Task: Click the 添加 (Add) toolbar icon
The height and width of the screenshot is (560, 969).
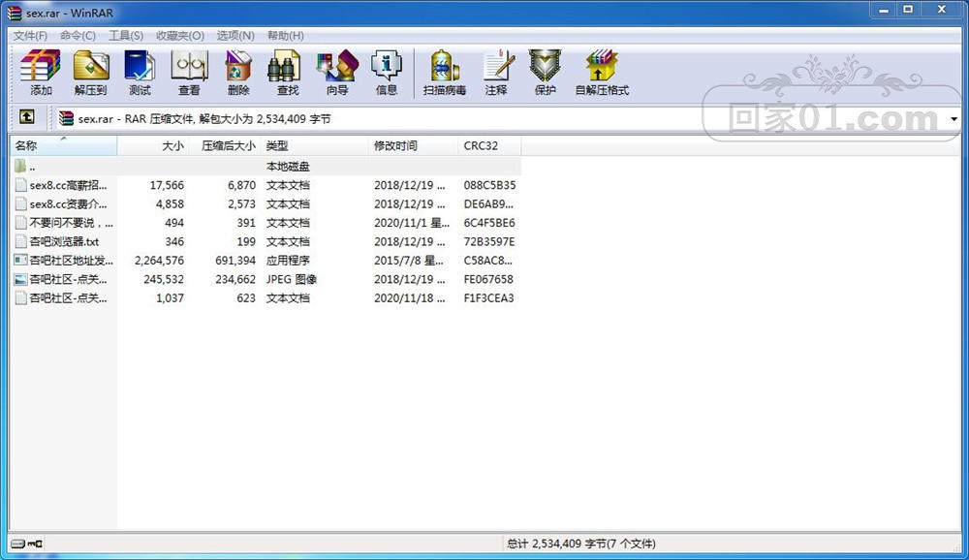Action: pos(41,66)
